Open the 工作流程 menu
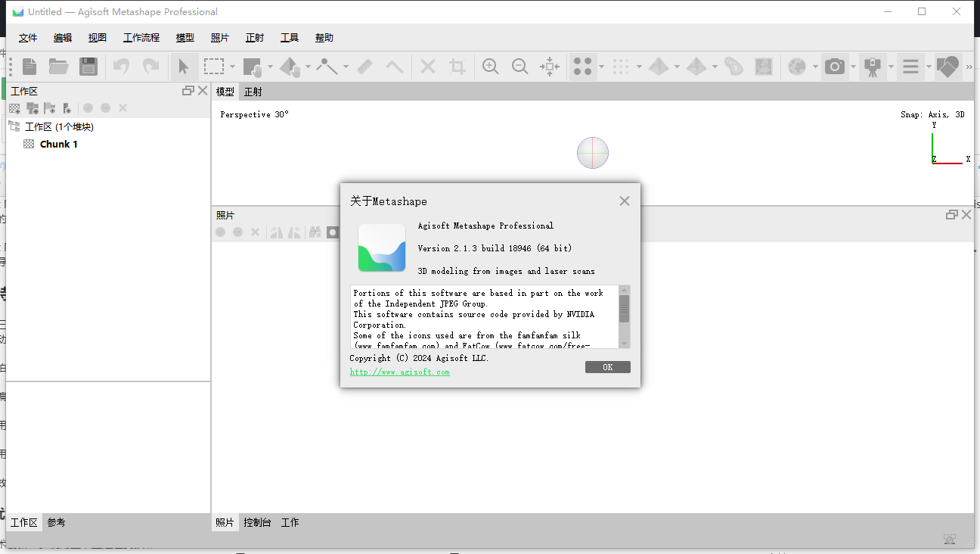Image resolution: width=980 pixels, height=554 pixels. pos(141,38)
